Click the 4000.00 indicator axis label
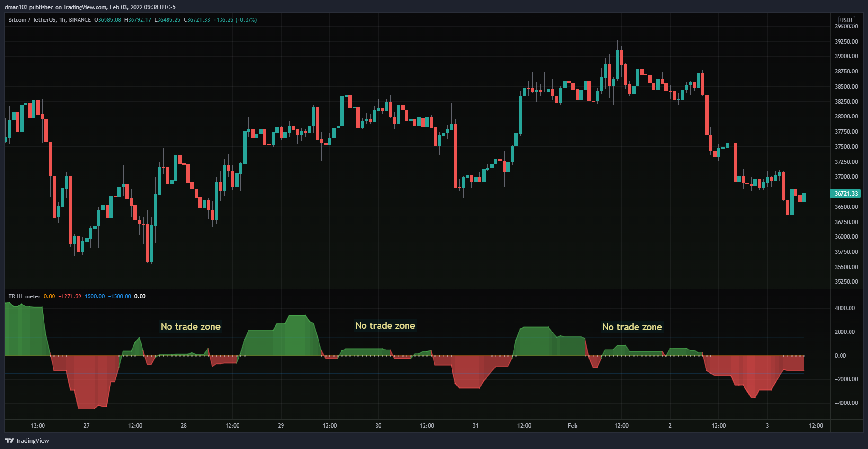 (845, 308)
